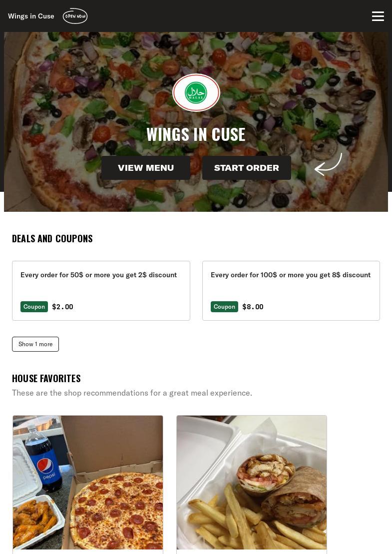
Task: Open the chicken wrap with fries favorite
Action: 252,482
